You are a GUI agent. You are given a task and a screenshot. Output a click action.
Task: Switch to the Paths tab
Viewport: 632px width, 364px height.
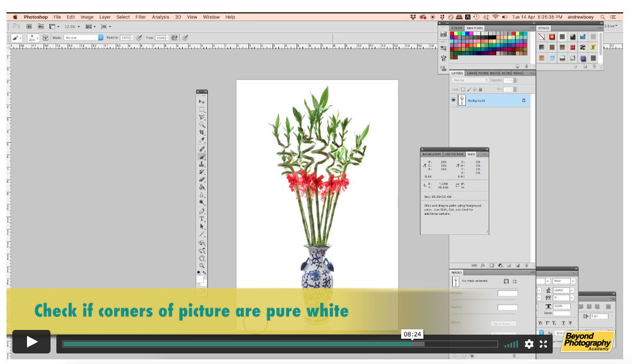[483, 73]
